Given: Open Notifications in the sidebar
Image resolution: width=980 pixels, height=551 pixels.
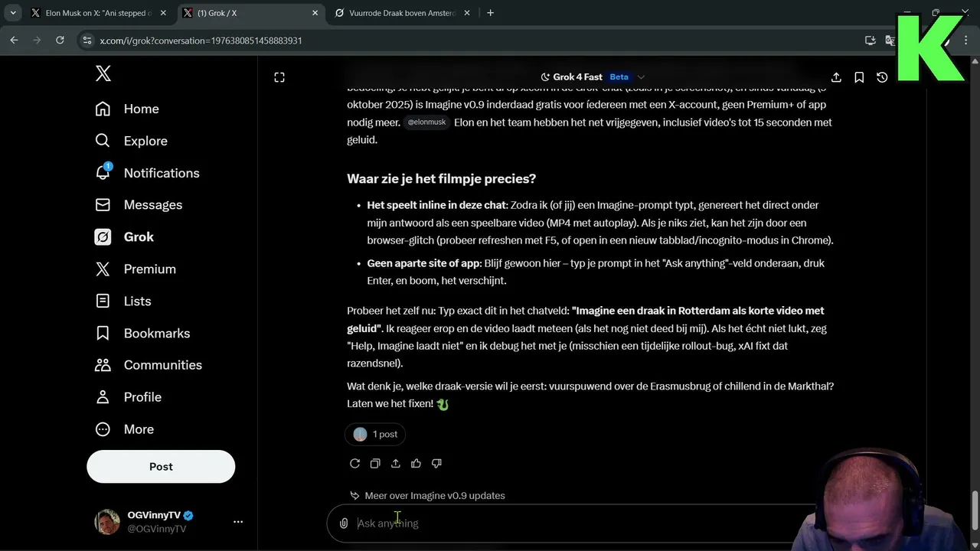Looking at the screenshot, I should pos(161,173).
